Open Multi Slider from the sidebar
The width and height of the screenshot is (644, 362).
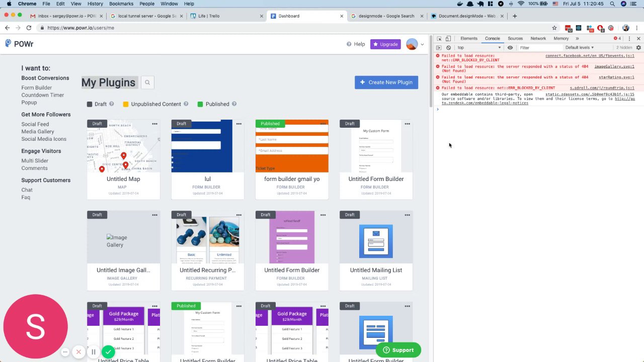(x=35, y=161)
